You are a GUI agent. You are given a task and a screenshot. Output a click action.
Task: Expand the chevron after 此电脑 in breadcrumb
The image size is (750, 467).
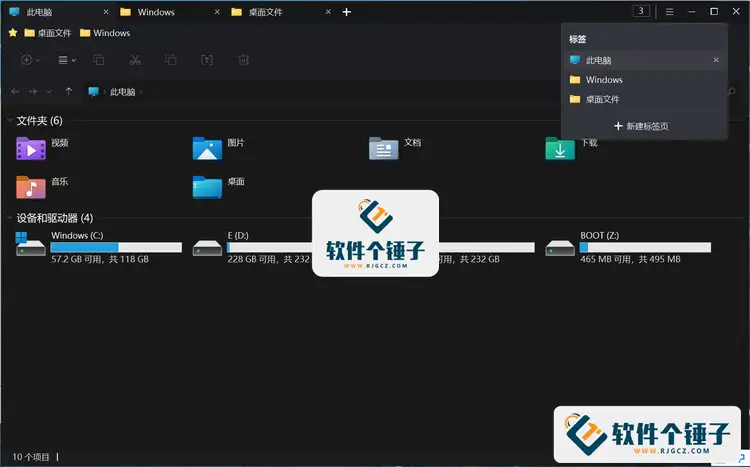(x=141, y=92)
